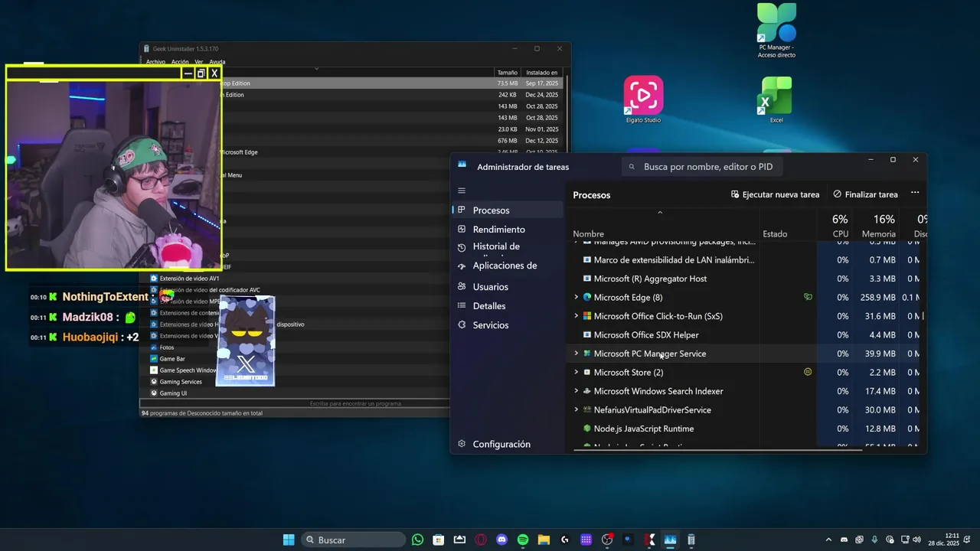Sort Geek Uninstaller by Instalado en
The width and height of the screenshot is (980, 551).
[542, 72]
